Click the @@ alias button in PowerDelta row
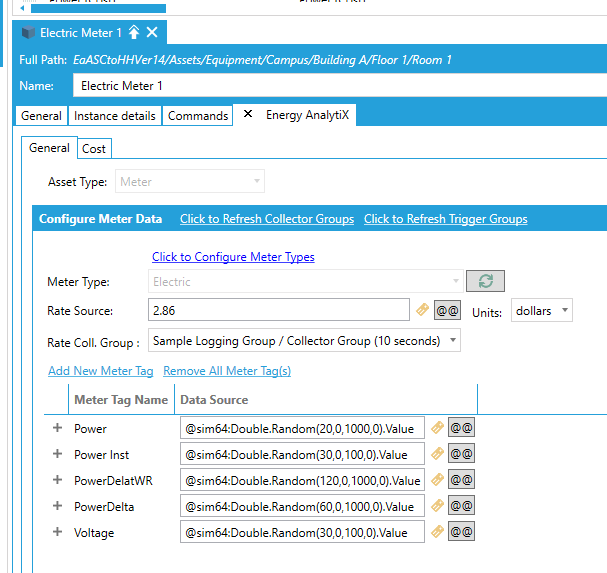 [x=461, y=506]
